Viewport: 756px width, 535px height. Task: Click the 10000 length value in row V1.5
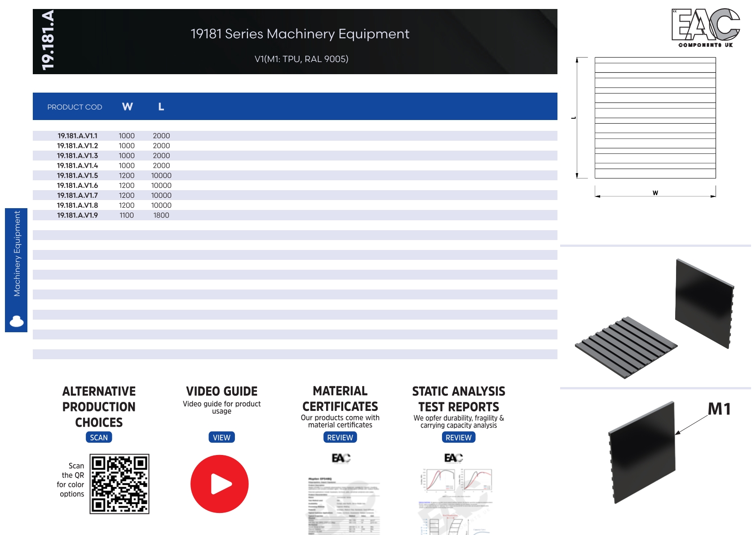tap(161, 175)
